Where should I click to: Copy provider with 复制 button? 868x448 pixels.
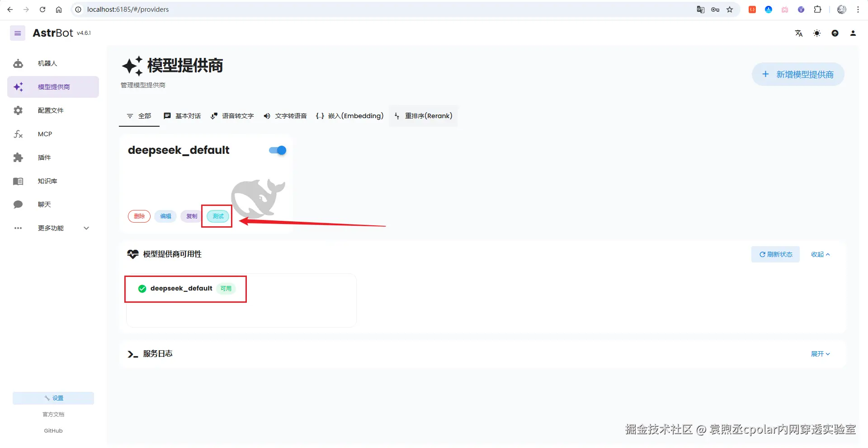(192, 216)
